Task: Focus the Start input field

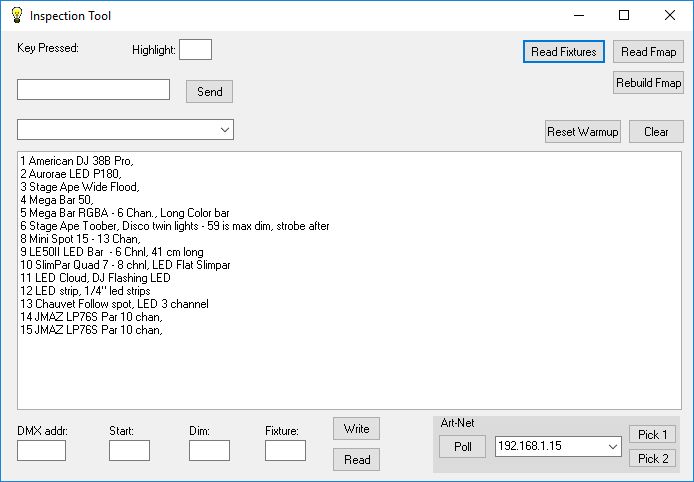Action: 129,450
